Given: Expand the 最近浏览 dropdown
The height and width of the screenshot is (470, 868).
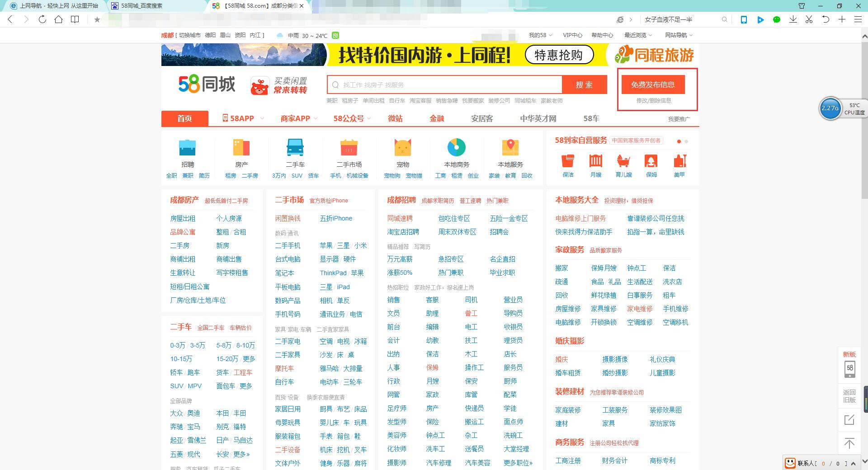Looking at the screenshot, I should (x=638, y=35).
